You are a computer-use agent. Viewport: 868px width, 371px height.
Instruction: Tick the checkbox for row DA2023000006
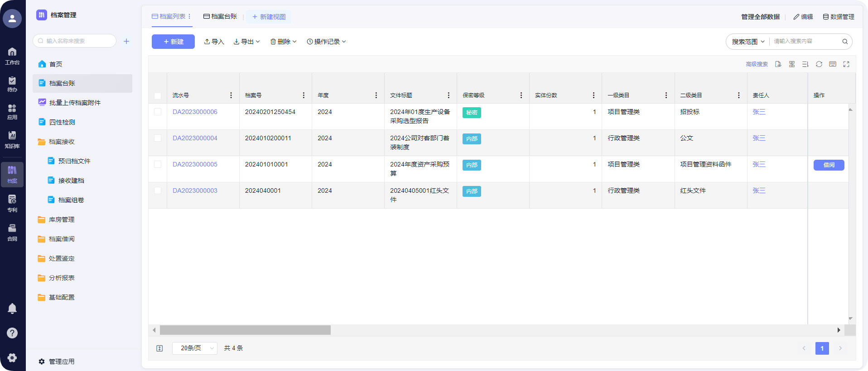click(158, 112)
